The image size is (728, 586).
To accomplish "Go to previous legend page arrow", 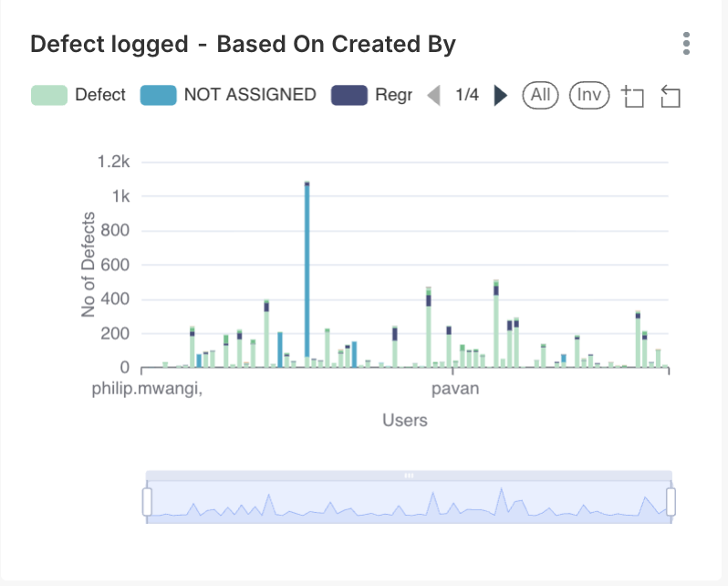I will click(434, 95).
